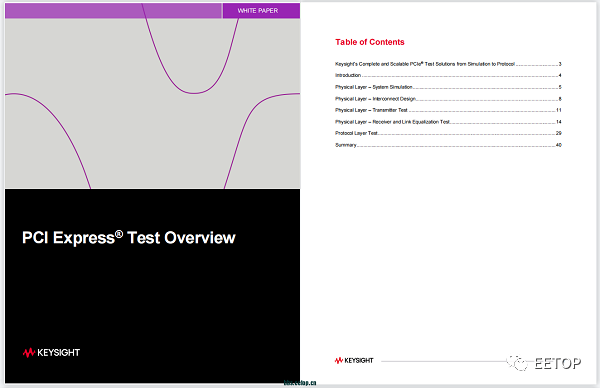This screenshot has height=388, width=600.
Task: Jump to Physical Layer – Transmitter Test
Action: [x=448, y=110]
